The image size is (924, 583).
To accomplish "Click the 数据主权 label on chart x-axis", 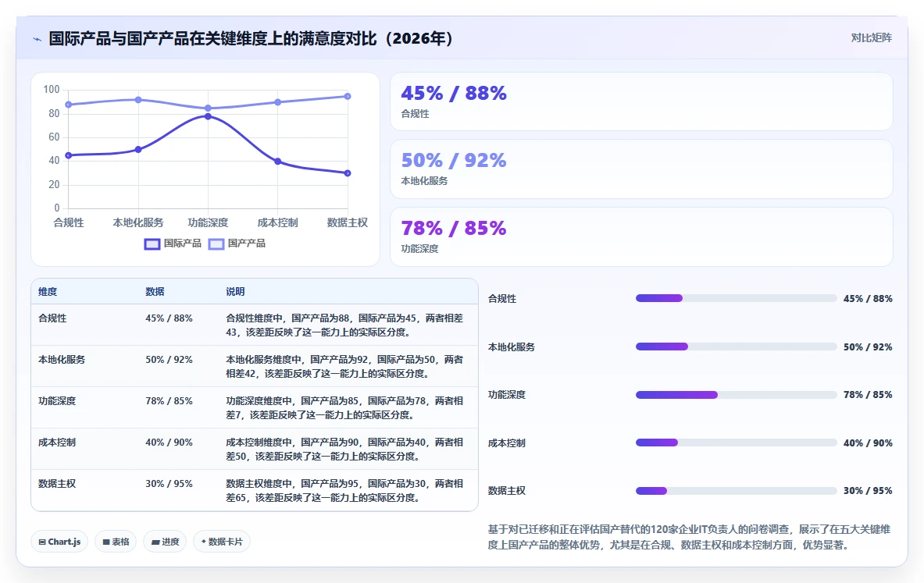I will (347, 222).
